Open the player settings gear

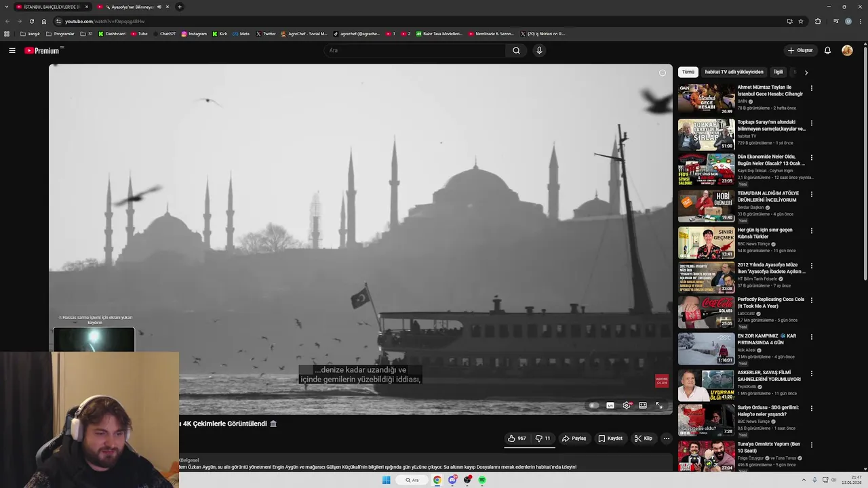pos(627,405)
